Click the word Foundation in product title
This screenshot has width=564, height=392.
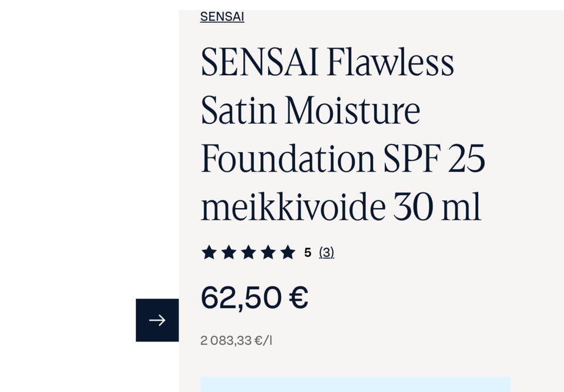tap(288, 159)
